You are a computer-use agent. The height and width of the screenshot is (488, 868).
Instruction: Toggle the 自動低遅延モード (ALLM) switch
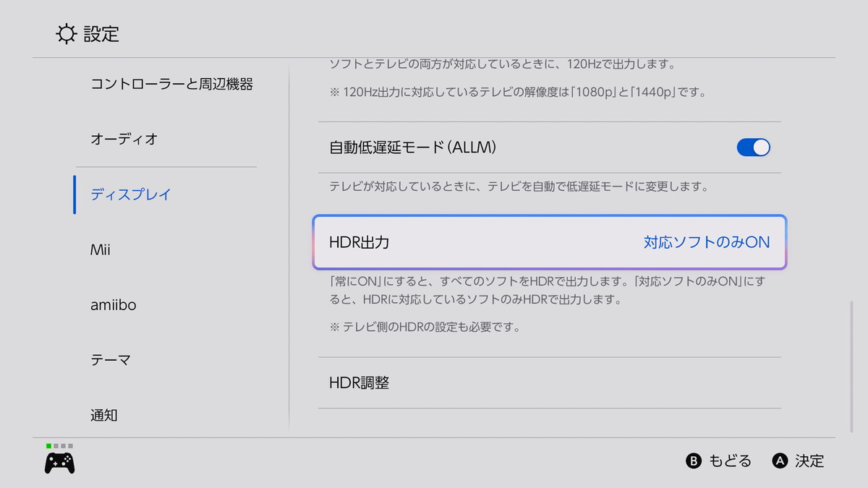coord(753,147)
